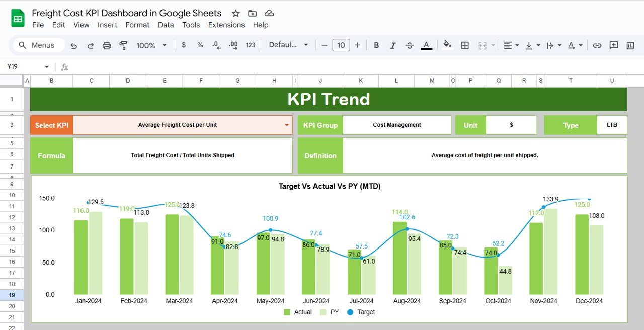Open the Extensions menu
644x330 pixels.
(x=226, y=25)
